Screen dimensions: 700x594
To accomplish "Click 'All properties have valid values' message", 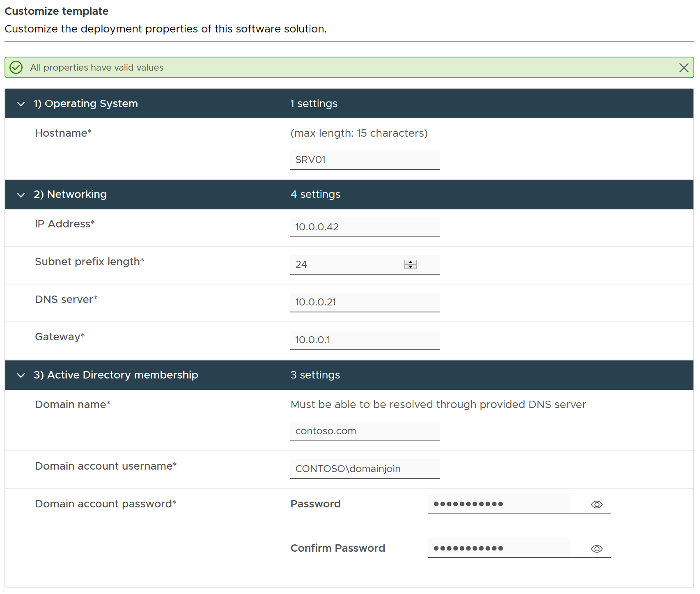I will point(97,67).
